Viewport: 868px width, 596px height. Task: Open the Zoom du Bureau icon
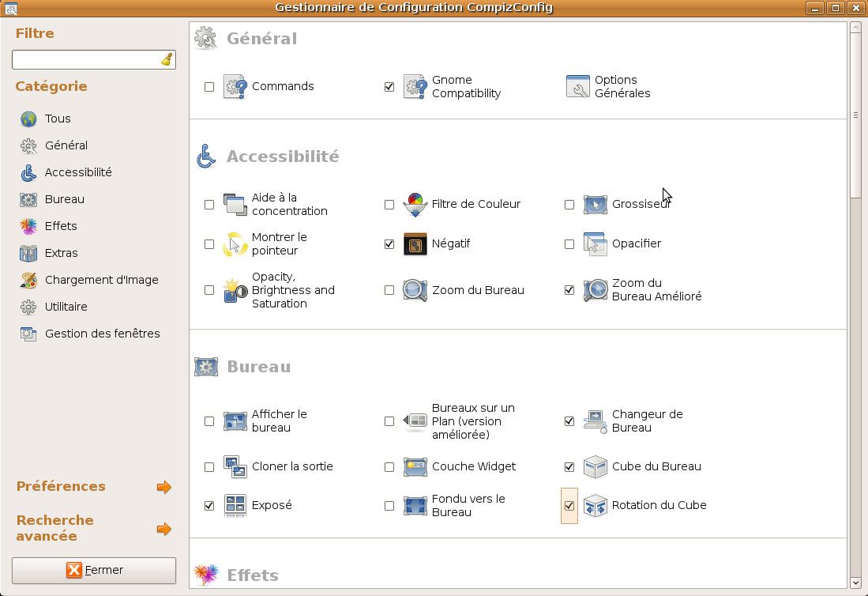pyautogui.click(x=415, y=290)
